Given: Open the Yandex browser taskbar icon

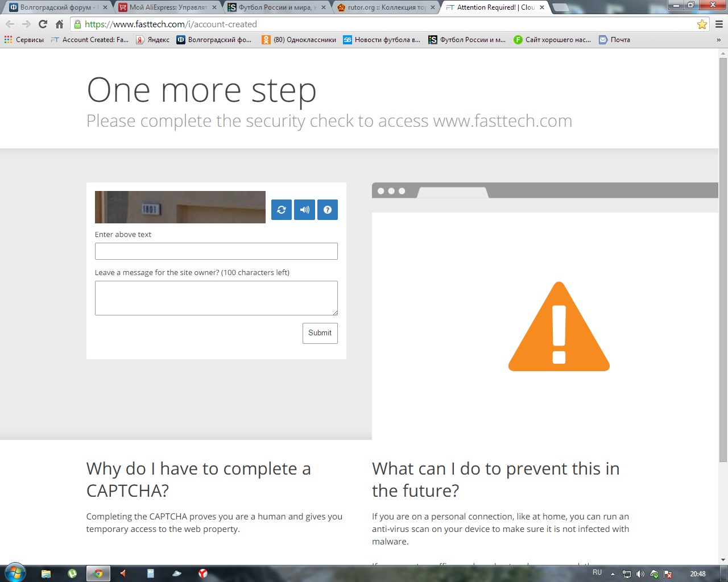Looking at the screenshot, I should click(203, 573).
